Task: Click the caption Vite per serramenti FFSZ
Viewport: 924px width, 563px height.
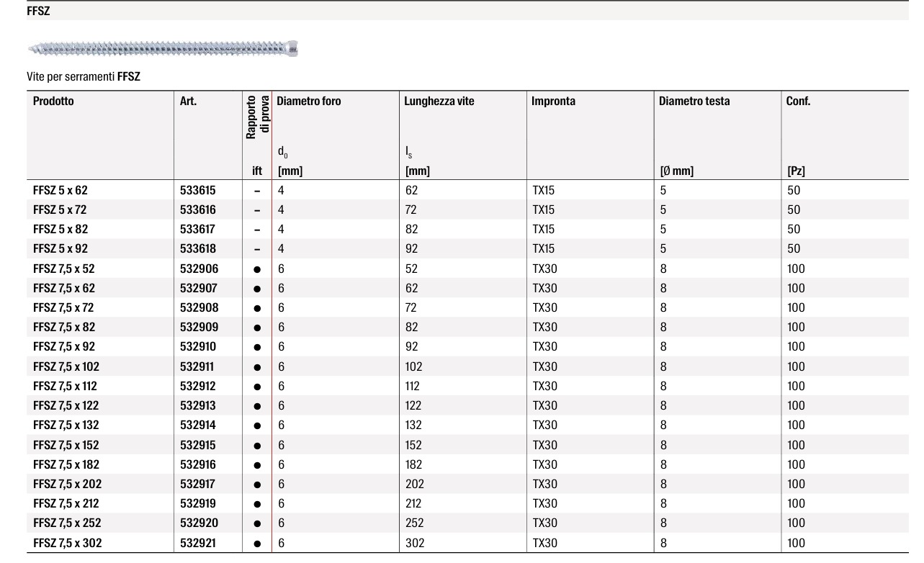Action: (84, 76)
